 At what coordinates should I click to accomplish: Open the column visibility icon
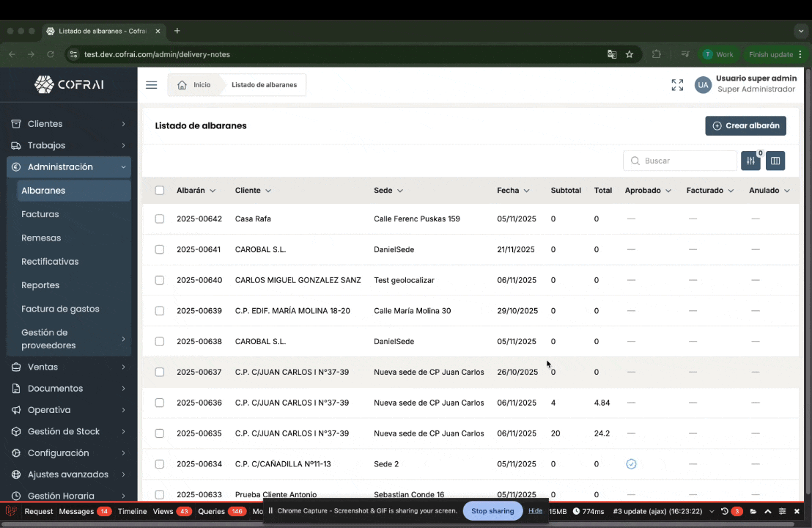click(775, 161)
